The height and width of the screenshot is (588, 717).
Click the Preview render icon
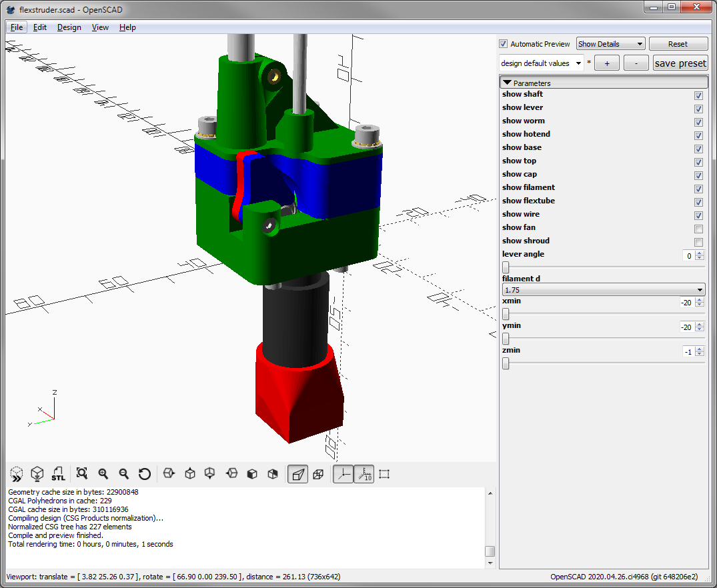click(x=17, y=474)
